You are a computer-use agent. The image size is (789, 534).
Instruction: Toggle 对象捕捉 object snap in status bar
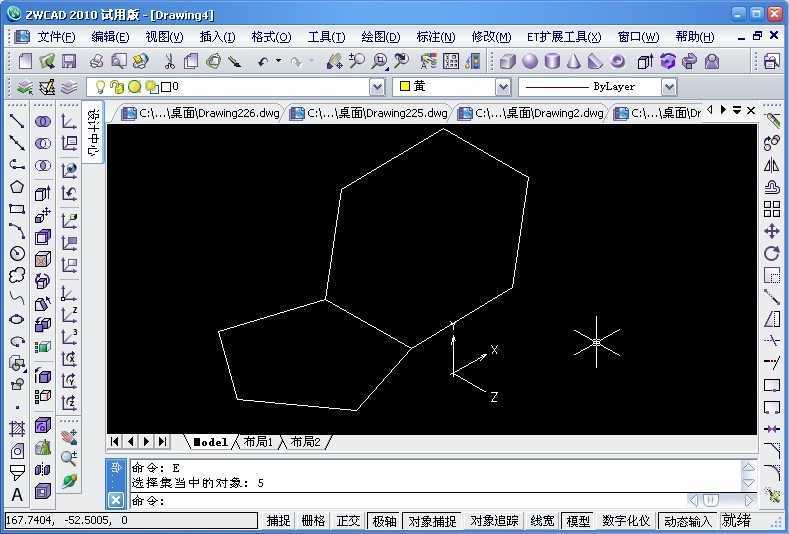(x=432, y=521)
